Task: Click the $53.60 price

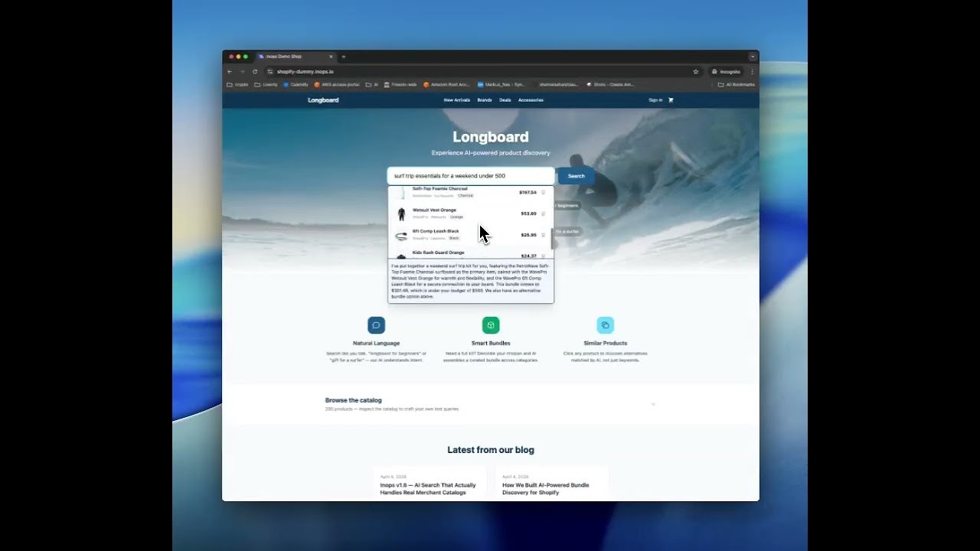Action: 528,214
